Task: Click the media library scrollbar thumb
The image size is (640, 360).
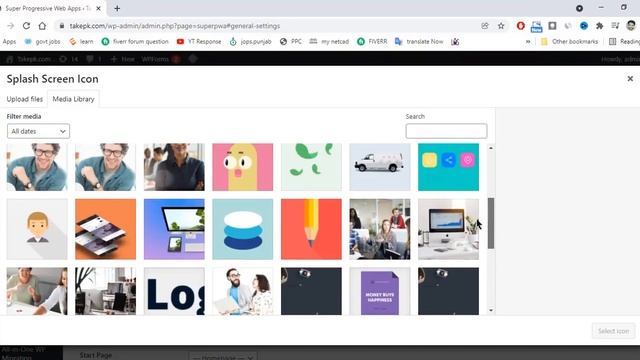Action: [491, 223]
